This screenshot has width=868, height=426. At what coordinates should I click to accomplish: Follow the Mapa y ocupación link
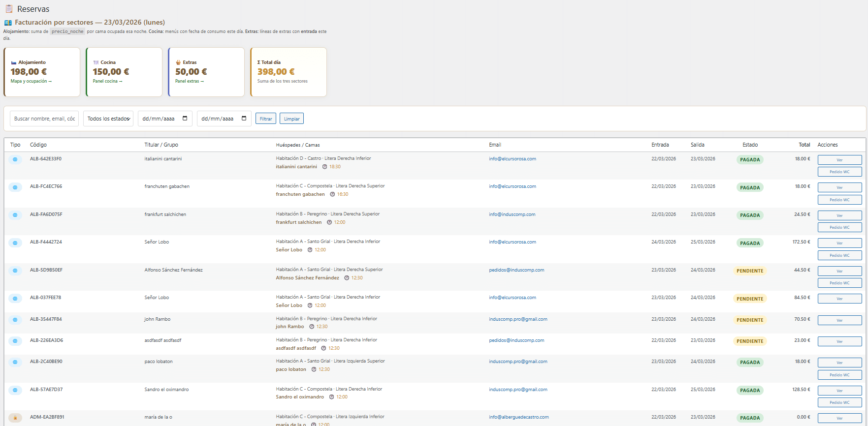tap(31, 81)
